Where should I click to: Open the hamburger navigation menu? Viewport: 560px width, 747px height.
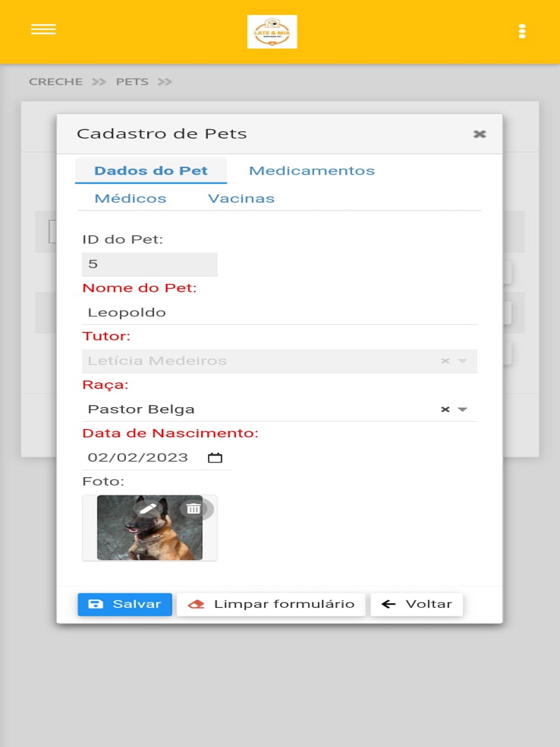click(x=43, y=29)
